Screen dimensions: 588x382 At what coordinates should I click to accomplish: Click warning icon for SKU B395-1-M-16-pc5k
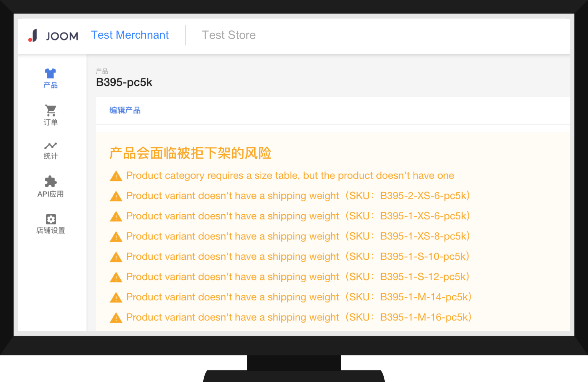coord(116,318)
